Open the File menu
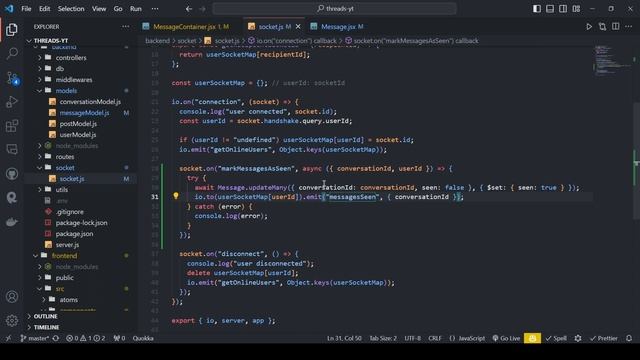Screen dimensions: 640x360 [x=26, y=9]
